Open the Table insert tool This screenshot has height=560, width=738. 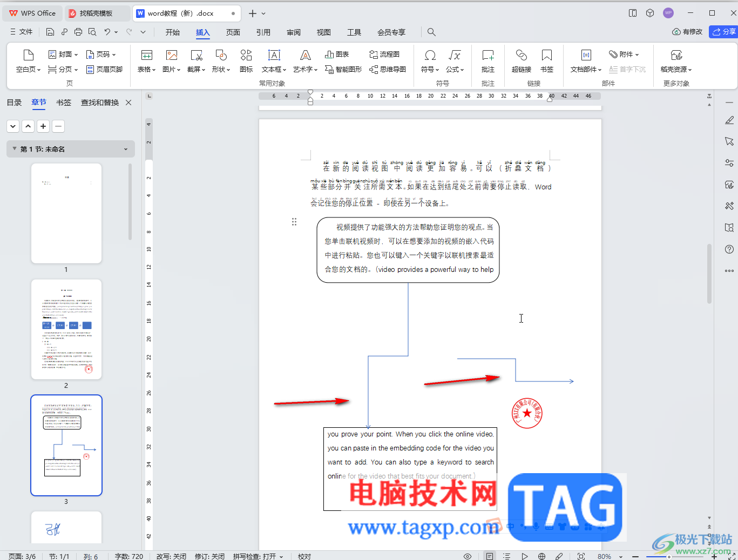146,61
